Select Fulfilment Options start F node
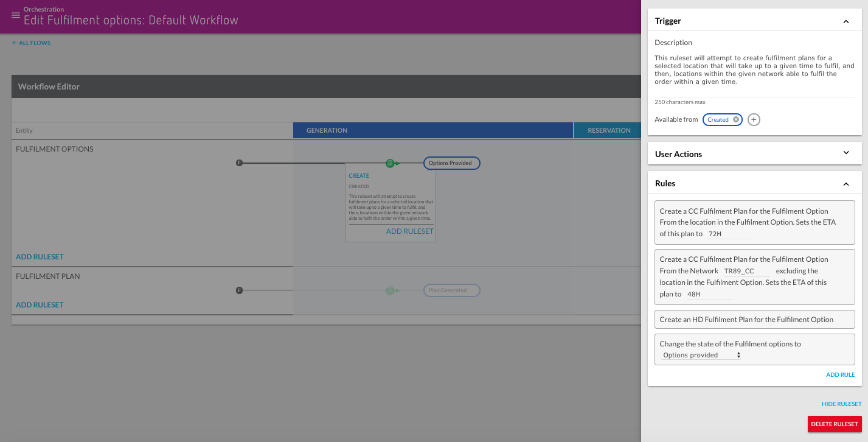The width and height of the screenshot is (868, 442). coord(239,163)
